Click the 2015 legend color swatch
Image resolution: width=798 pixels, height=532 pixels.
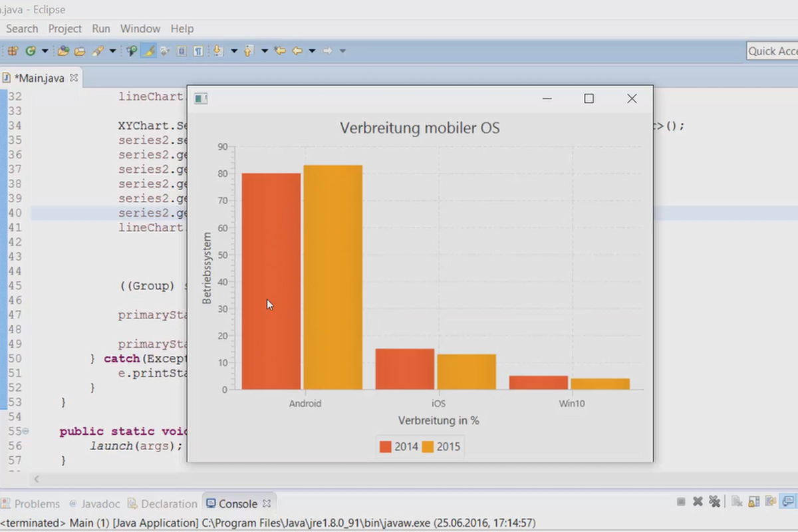tap(428, 447)
